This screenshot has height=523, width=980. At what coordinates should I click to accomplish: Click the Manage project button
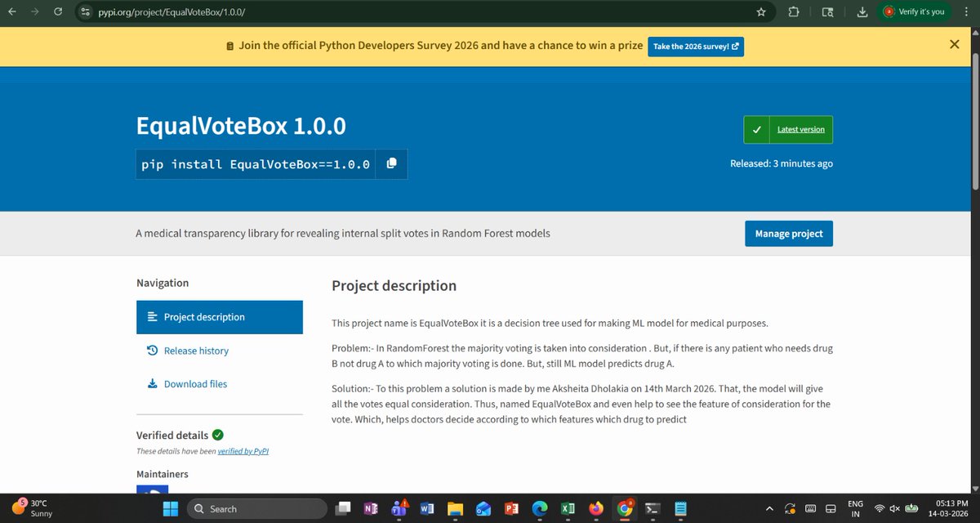coord(789,234)
